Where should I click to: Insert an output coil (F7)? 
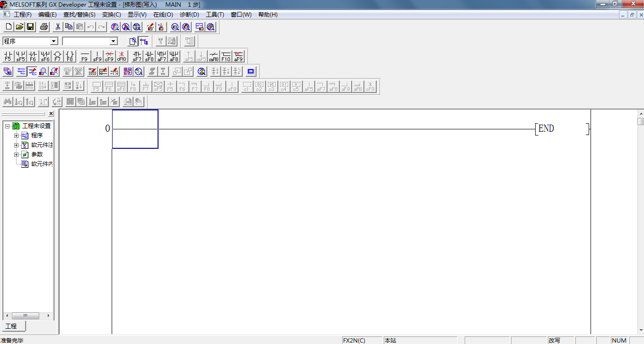pos(57,56)
